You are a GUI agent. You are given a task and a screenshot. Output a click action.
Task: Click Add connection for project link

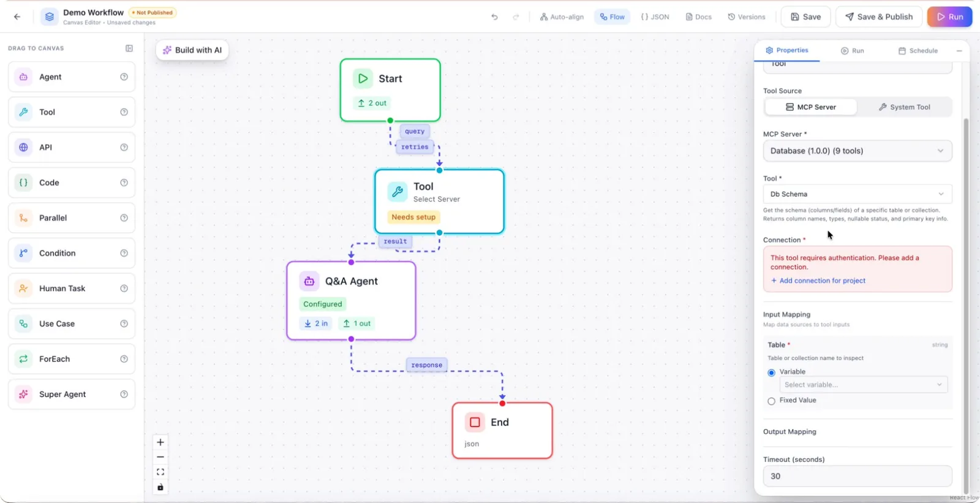(x=818, y=281)
